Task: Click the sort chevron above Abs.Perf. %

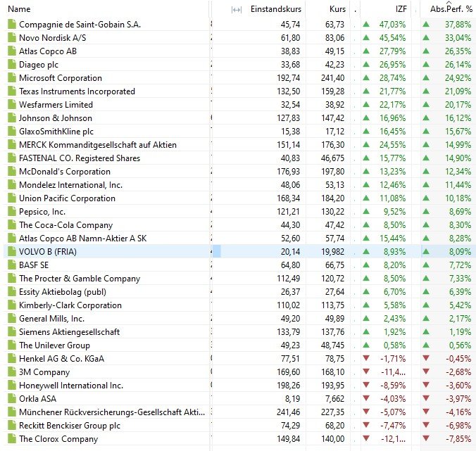Action: (449, 2)
